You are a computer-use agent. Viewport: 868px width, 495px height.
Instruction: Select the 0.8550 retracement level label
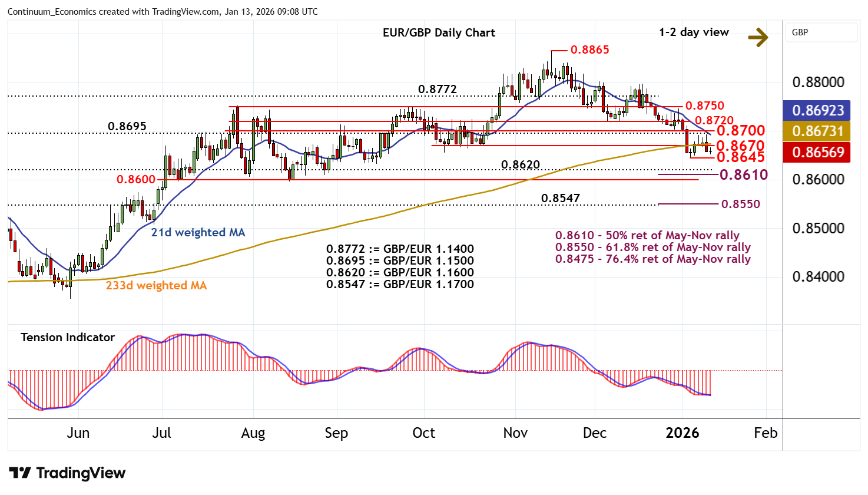pyautogui.click(x=740, y=204)
